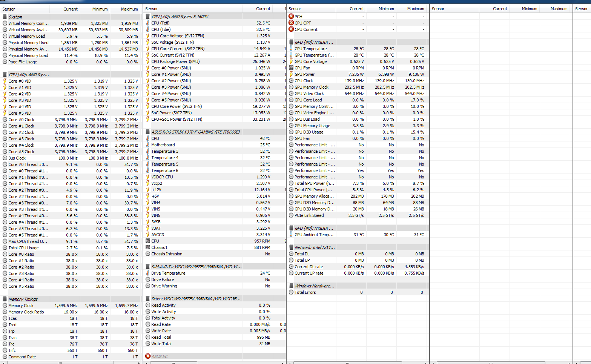591x364 pixels.
Task: Click the Command Rate row icon
Action: (5, 357)
